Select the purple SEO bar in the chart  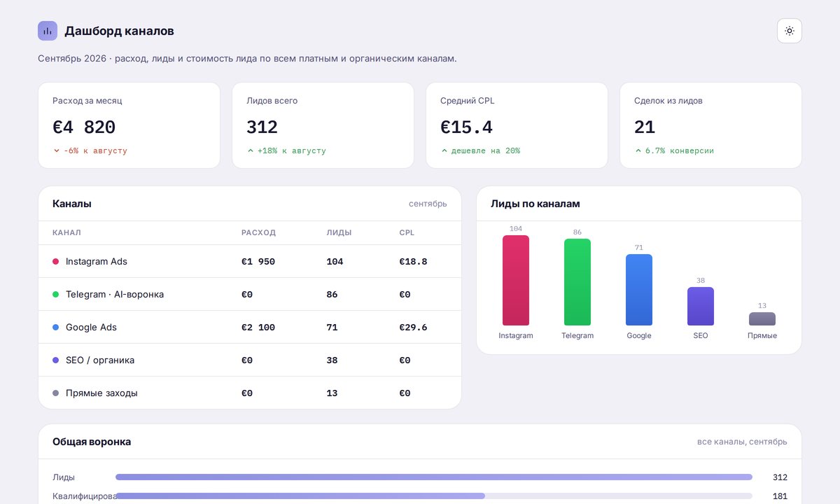point(701,306)
